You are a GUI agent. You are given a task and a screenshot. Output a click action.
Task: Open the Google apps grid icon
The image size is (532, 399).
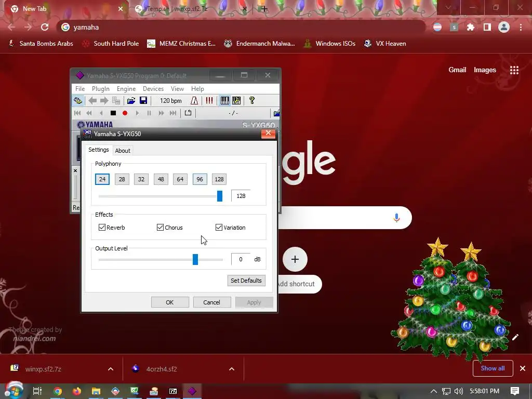pos(514,70)
